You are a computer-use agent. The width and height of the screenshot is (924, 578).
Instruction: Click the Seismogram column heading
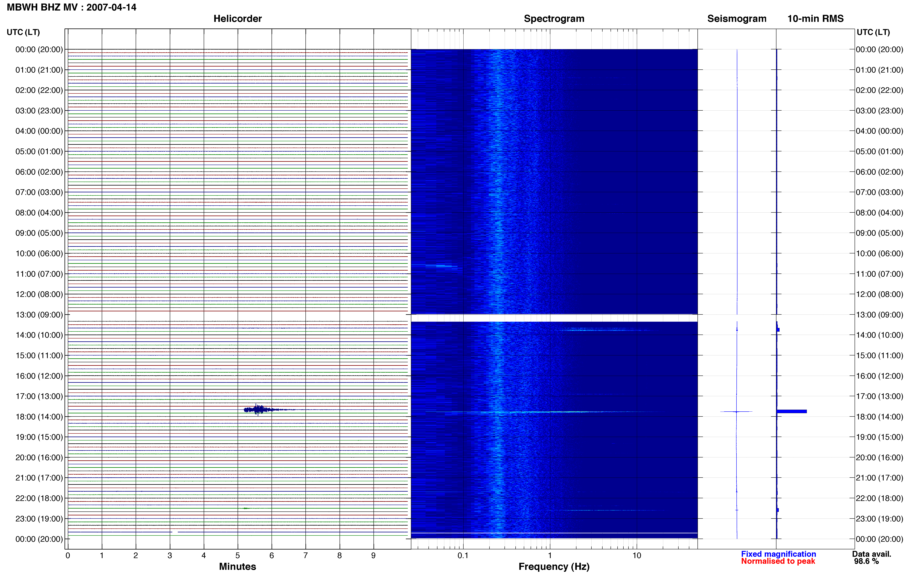[x=736, y=19]
